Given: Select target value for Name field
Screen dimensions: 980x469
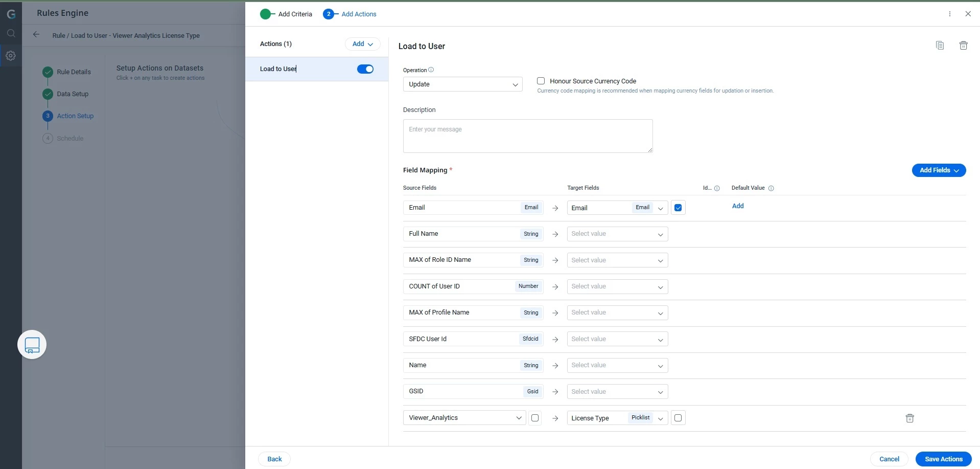Looking at the screenshot, I should (617, 366).
